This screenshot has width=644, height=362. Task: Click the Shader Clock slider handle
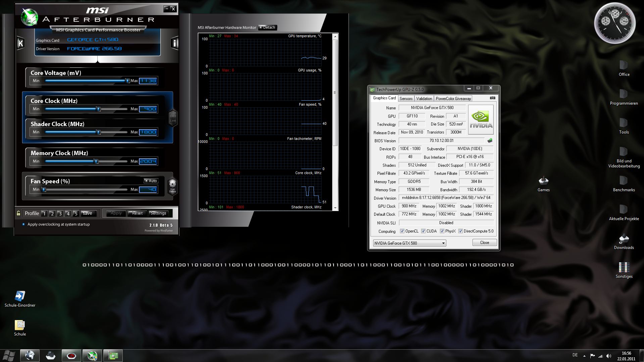pos(99,132)
